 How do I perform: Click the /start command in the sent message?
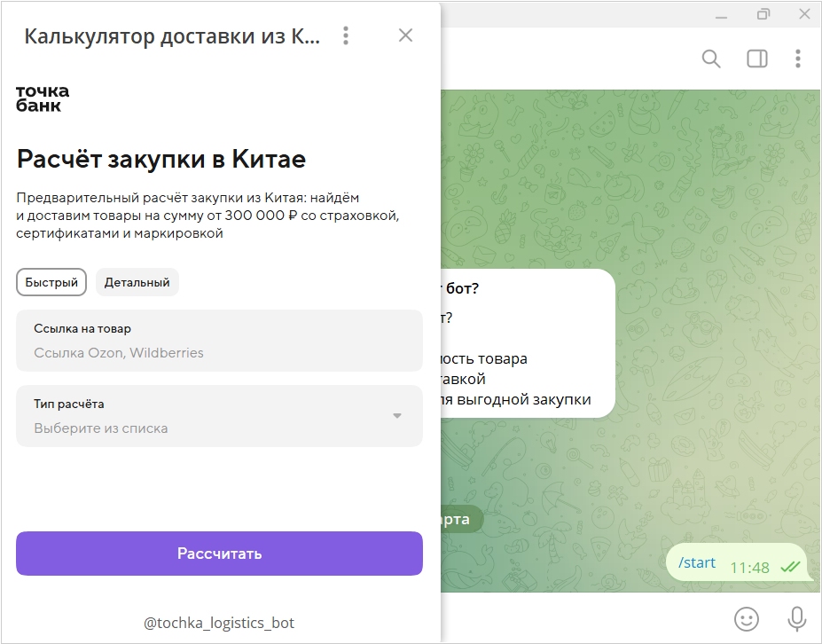tap(696, 562)
